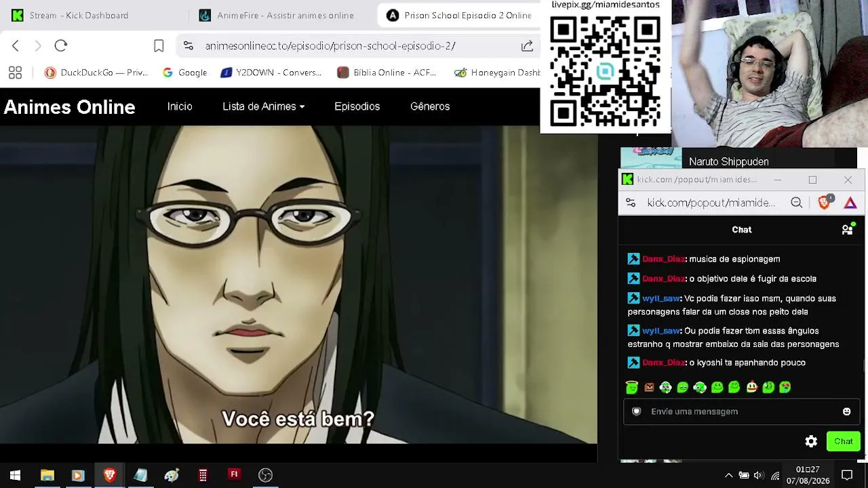This screenshot has width=868, height=488.
Task: Open the Naruto Shippuden sidebar entry
Action: coord(729,161)
